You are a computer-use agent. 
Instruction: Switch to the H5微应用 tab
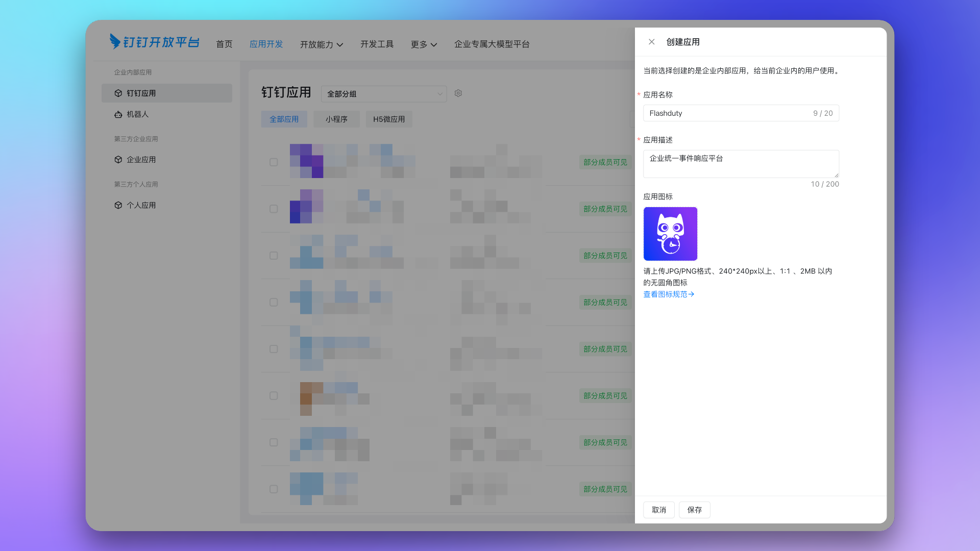coord(388,119)
